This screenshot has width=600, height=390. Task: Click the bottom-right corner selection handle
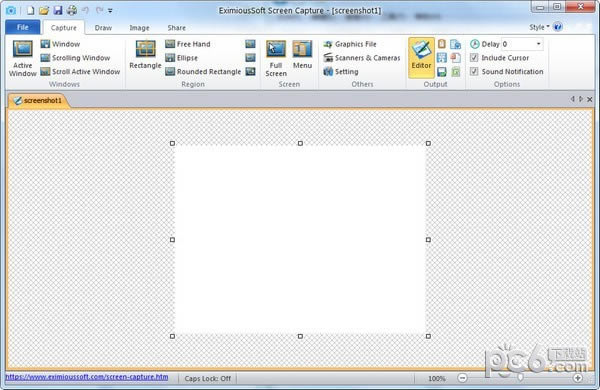point(428,336)
